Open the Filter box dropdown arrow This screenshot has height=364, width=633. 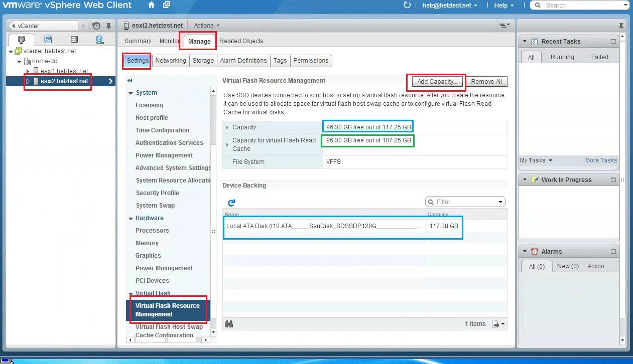pos(500,202)
